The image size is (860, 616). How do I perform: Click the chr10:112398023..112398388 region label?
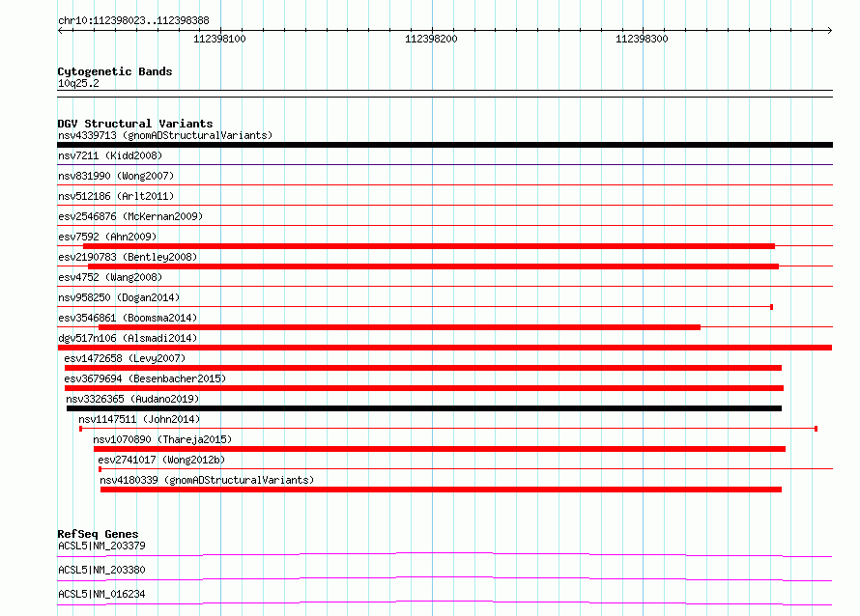tap(133, 21)
